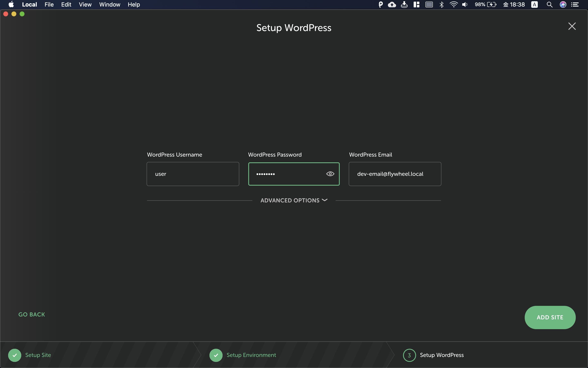
Task: Select the Setup Environment step checkmark
Action: [216, 355]
